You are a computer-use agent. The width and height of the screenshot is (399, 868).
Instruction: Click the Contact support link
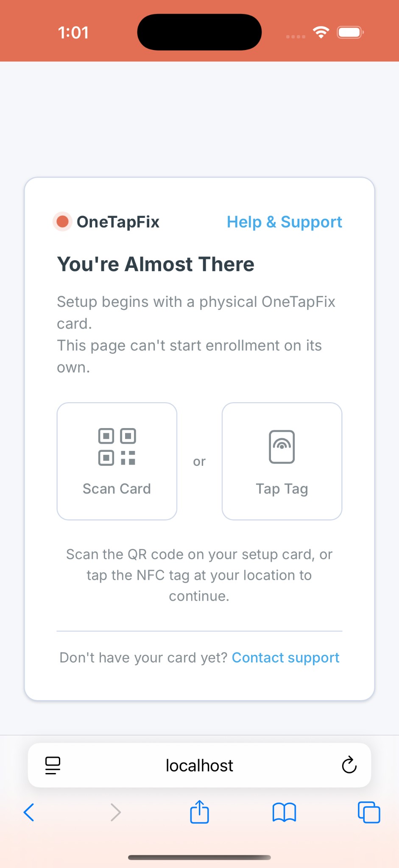pyautogui.click(x=285, y=657)
